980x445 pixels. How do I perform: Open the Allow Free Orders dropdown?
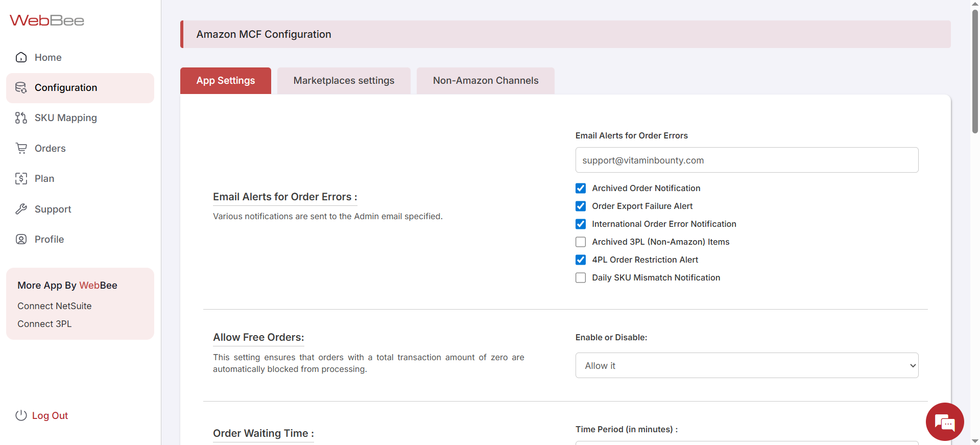click(747, 365)
